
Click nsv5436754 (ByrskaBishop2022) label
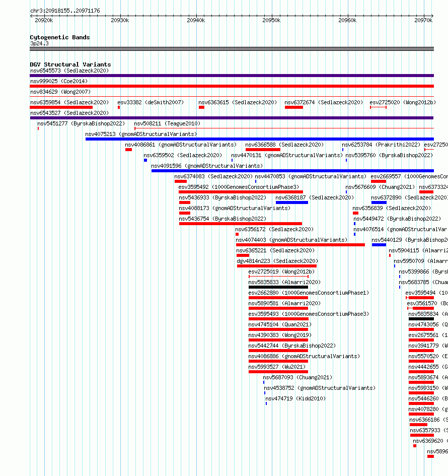(x=222, y=219)
